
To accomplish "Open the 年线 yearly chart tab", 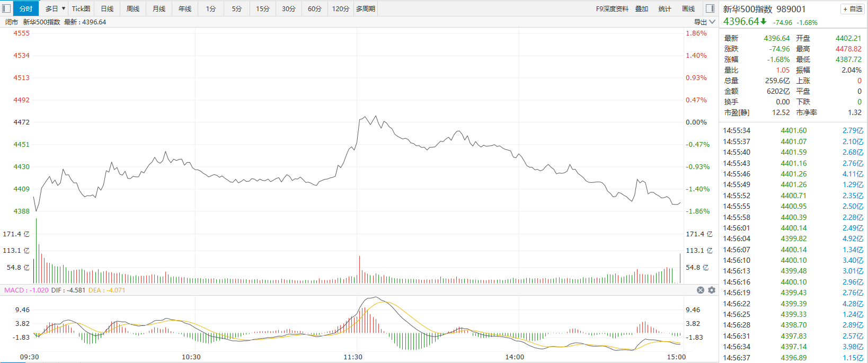I will coord(185,8).
